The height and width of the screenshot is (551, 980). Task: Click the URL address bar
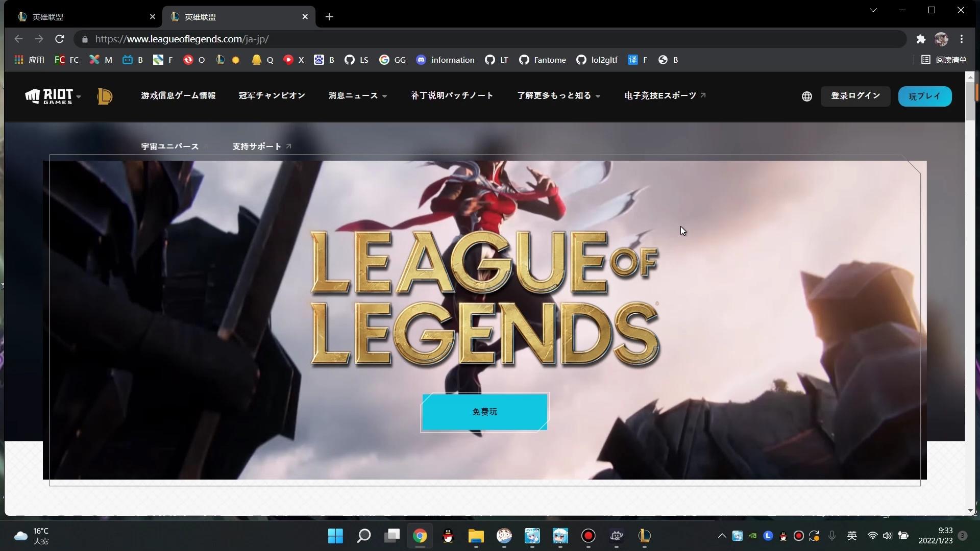[x=459, y=39]
